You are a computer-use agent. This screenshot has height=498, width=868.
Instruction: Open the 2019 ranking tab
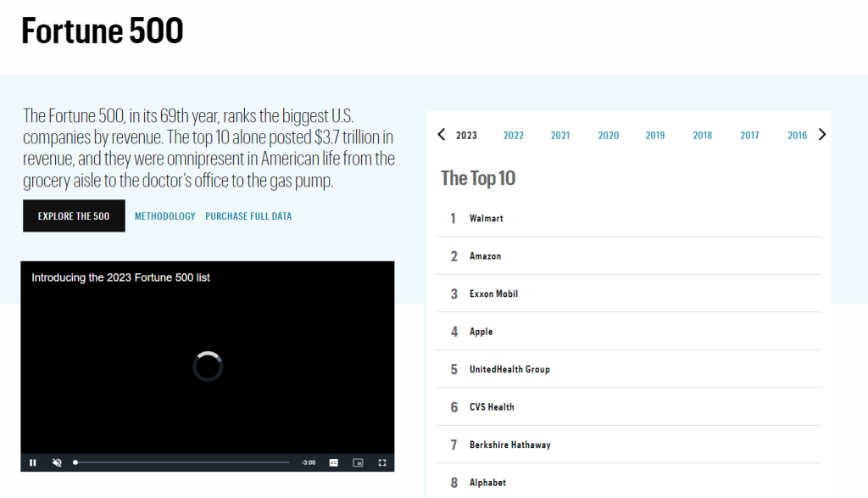click(655, 136)
